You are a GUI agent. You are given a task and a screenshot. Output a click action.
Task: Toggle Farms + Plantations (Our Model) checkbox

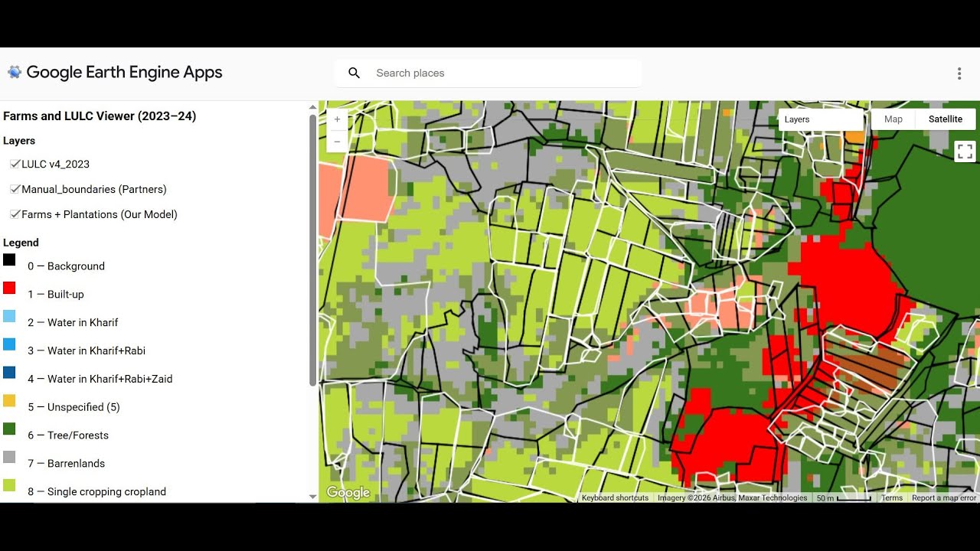tap(15, 214)
